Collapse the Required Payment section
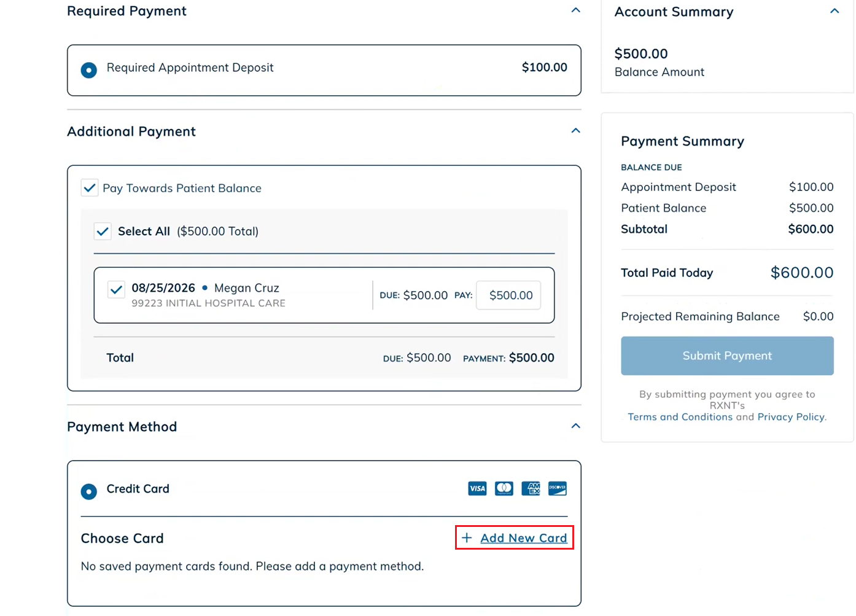 tap(575, 10)
